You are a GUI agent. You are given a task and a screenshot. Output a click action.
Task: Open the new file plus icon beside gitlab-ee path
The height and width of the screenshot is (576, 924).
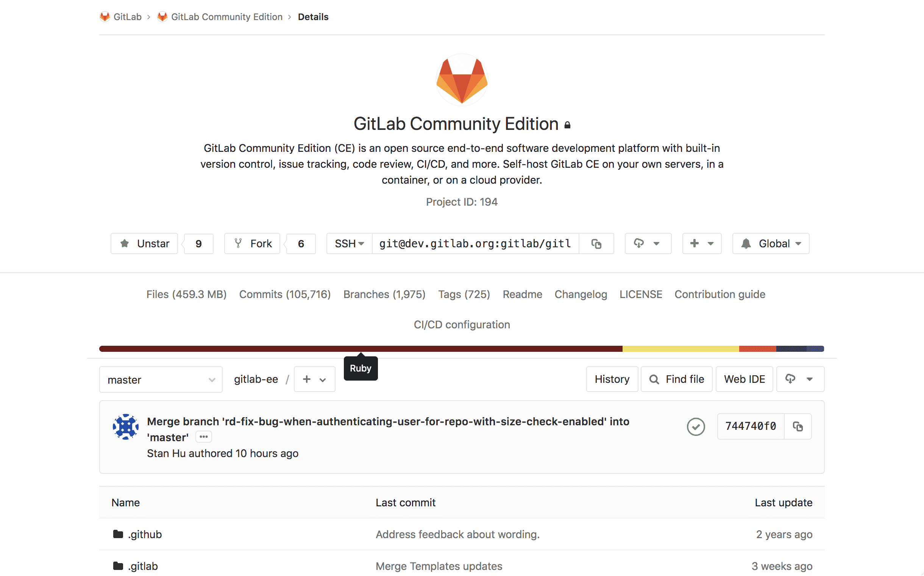(x=306, y=379)
